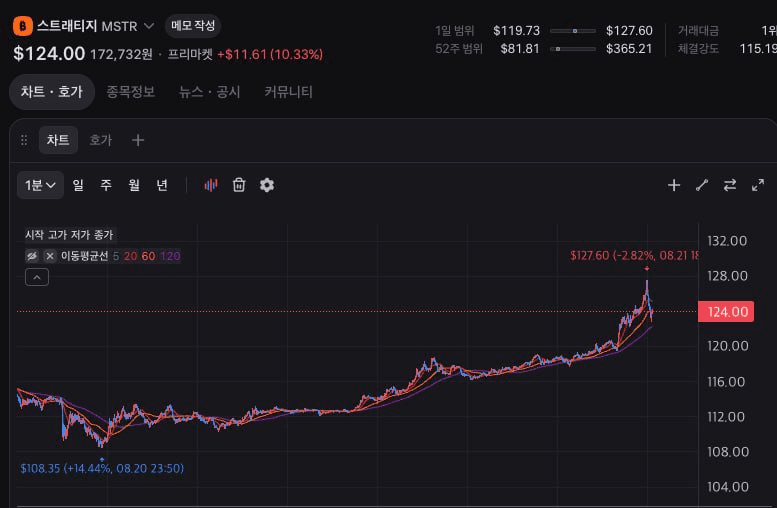Click the $127.60 high marker label
777x508 pixels.
click(634, 256)
